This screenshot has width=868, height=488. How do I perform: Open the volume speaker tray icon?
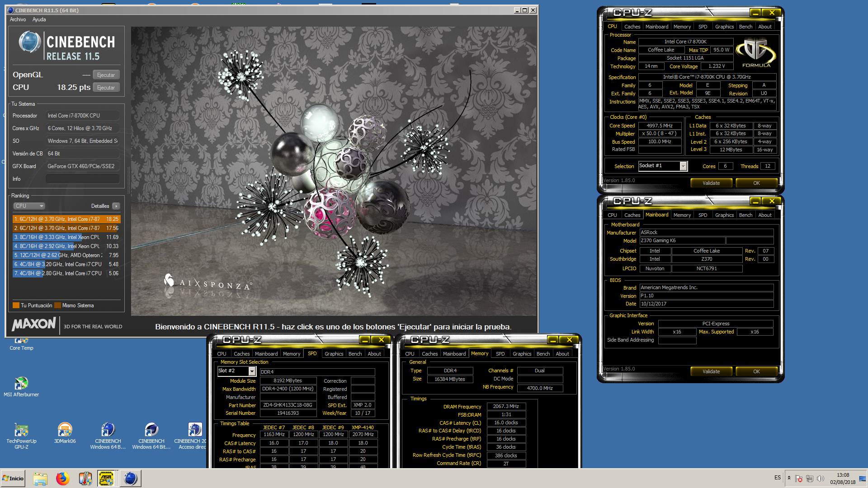[821, 479]
